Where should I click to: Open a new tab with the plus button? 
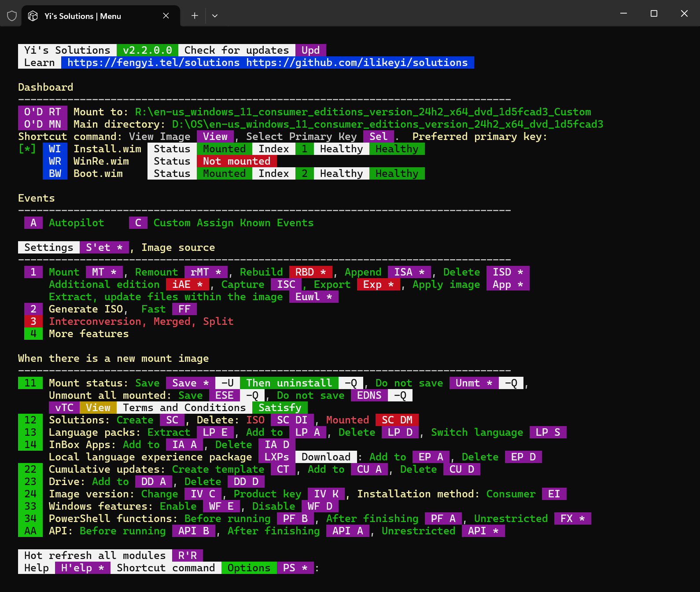(x=195, y=16)
